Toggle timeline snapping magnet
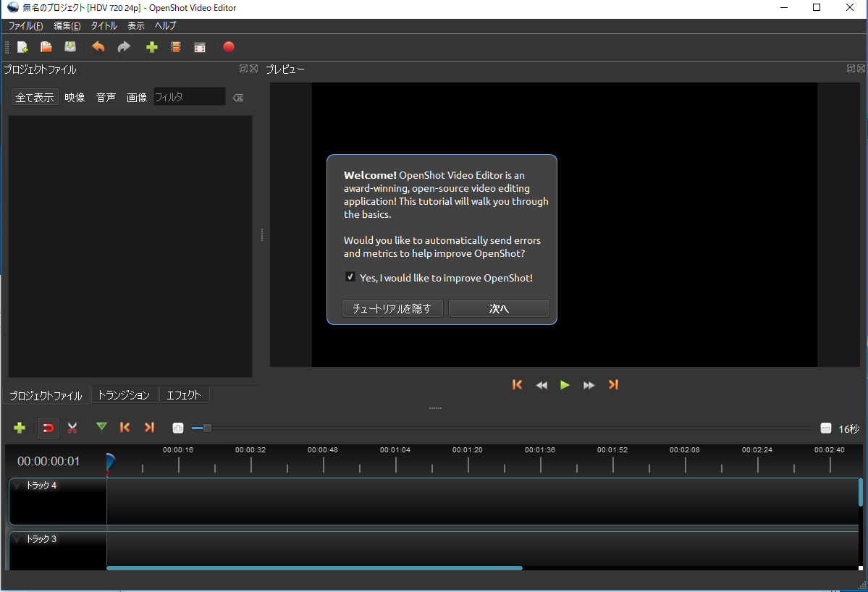868x592 pixels. (49, 428)
